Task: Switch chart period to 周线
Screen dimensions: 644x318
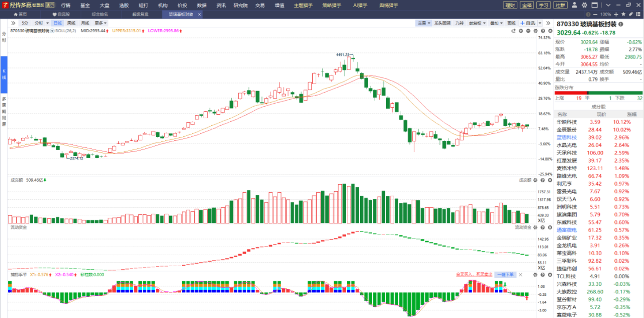Action: click(x=71, y=23)
